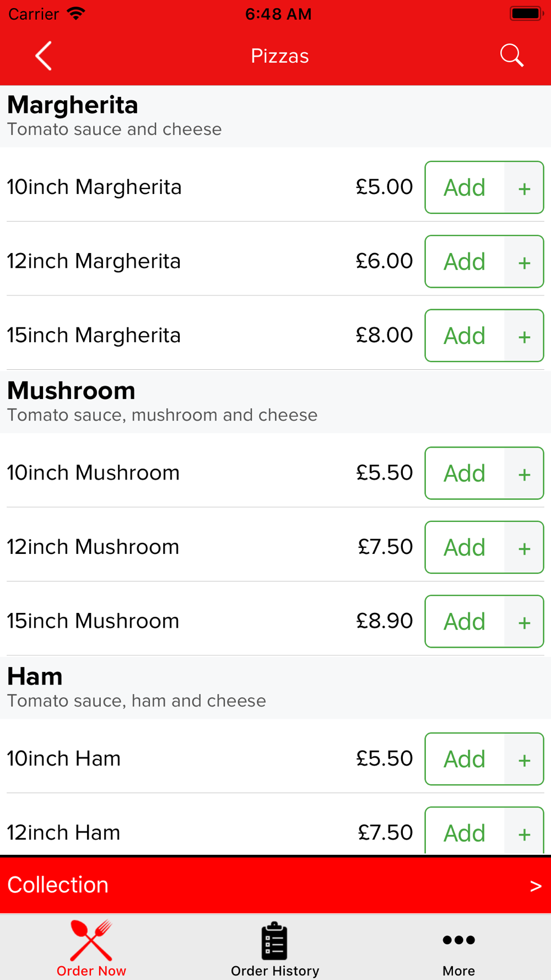The height and width of the screenshot is (980, 551).
Task: Add the 10inch Margherita to order
Action: coord(464,188)
